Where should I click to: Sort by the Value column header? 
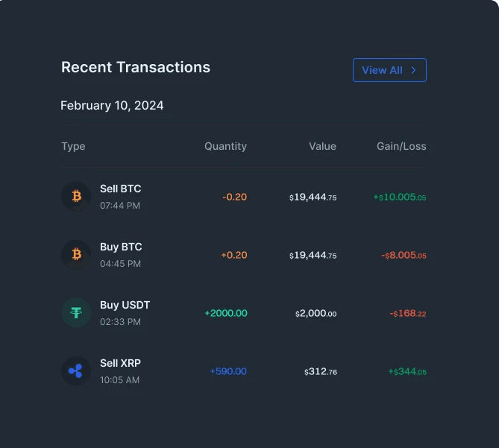[322, 146]
